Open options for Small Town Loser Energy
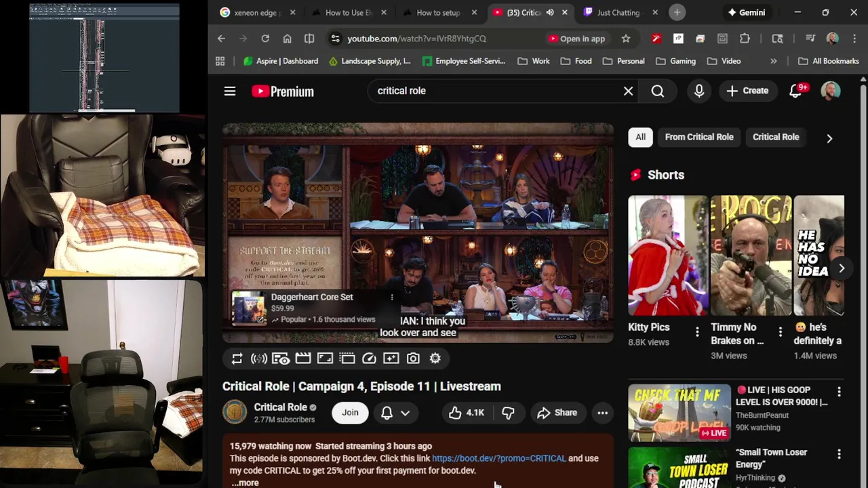The height and width of the screenshot is (488, 868). click(839, 454)
